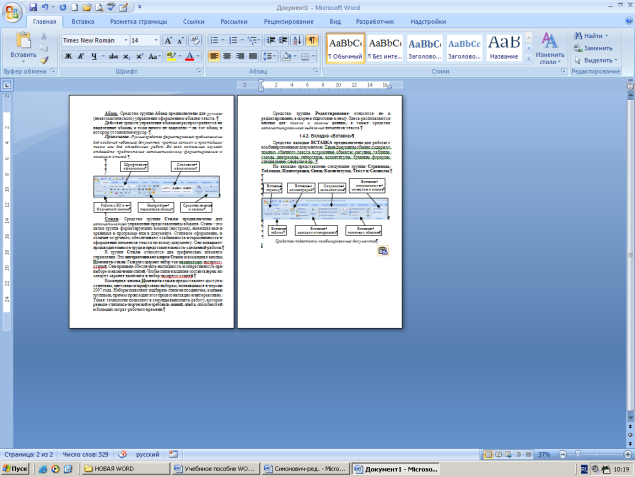Toggle italic К formatting
Screen dimensions: 635x477
81,56
